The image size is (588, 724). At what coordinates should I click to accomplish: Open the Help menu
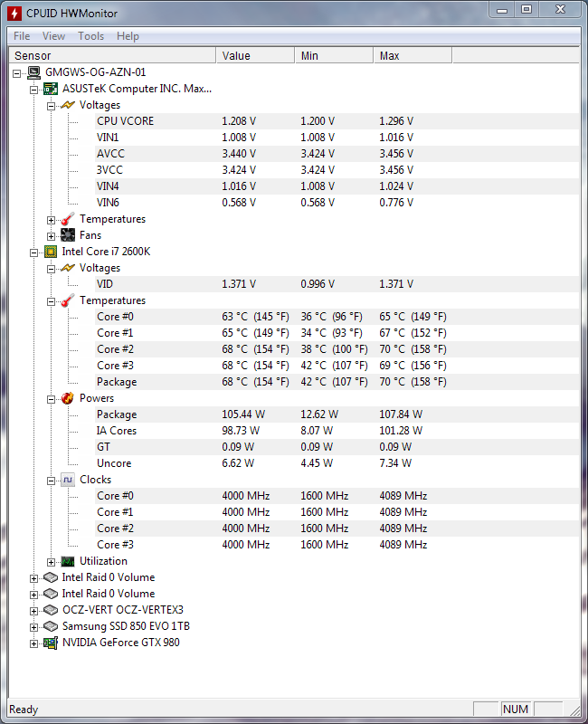coord(128,36)
